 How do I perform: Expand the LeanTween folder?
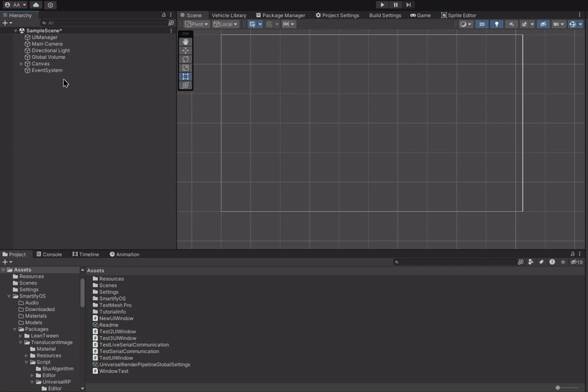click(21, 335)
